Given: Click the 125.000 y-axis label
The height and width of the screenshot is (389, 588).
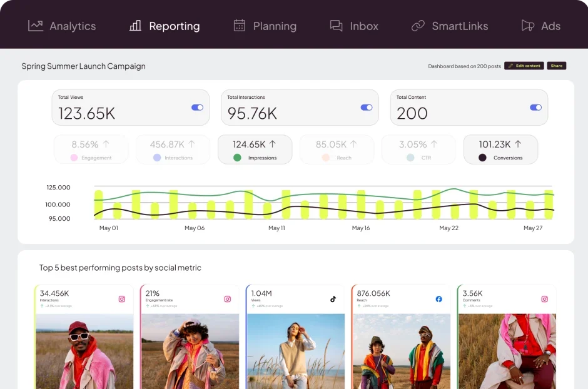Looking at the screenshot, I should pos(58,188).
